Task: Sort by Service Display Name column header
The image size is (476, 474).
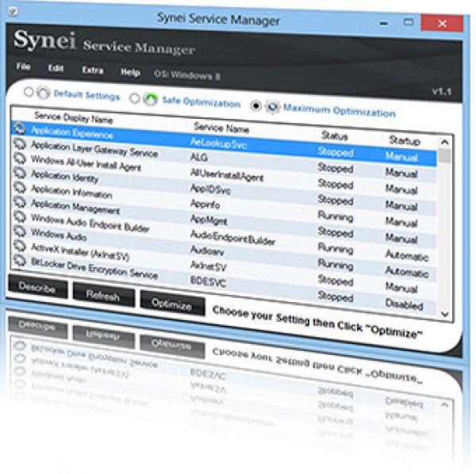Action: [74, 117]
